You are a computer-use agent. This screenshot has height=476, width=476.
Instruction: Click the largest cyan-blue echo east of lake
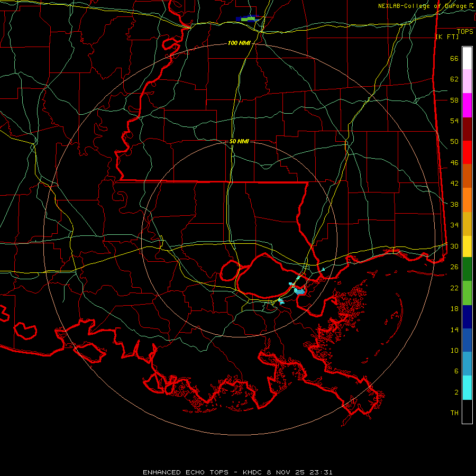[x=299, y=291]
